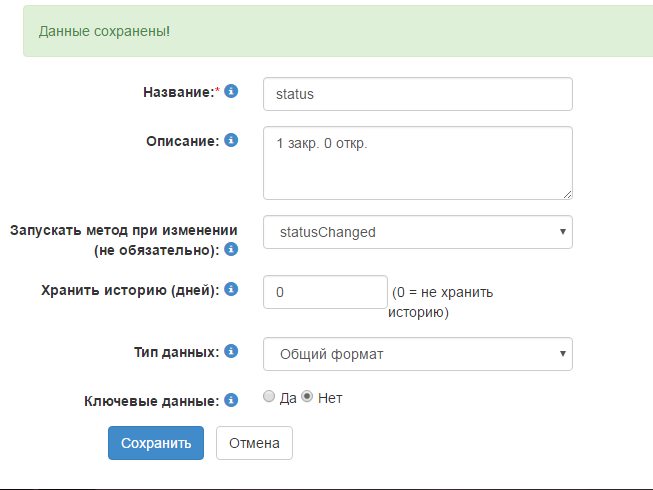Click info icon beside the method-on-change label
Screen dimensions: 653x490
[x=232, y=248]
